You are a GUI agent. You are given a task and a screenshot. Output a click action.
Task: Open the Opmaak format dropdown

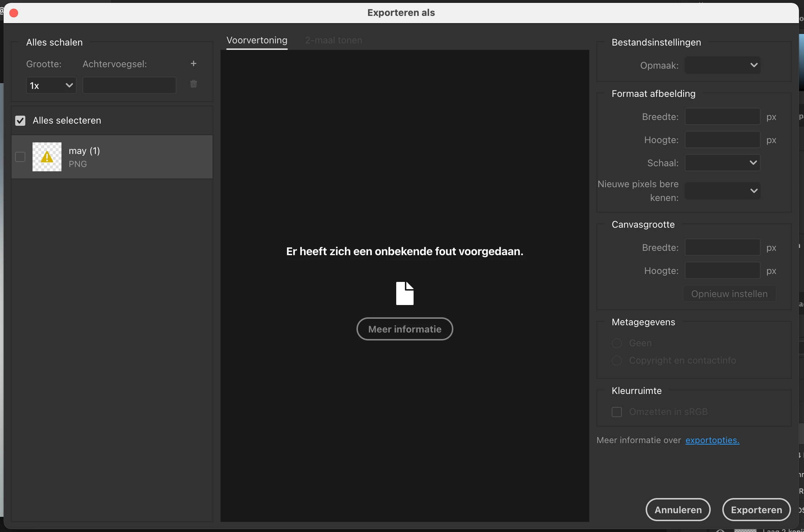click(x=722, y=65)
